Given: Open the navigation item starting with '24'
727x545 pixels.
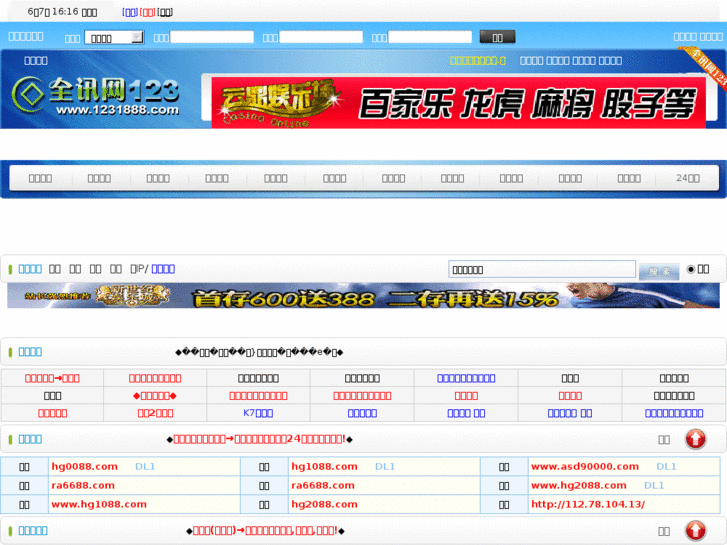Looking at the screenshot, I should tap(688, 178).
